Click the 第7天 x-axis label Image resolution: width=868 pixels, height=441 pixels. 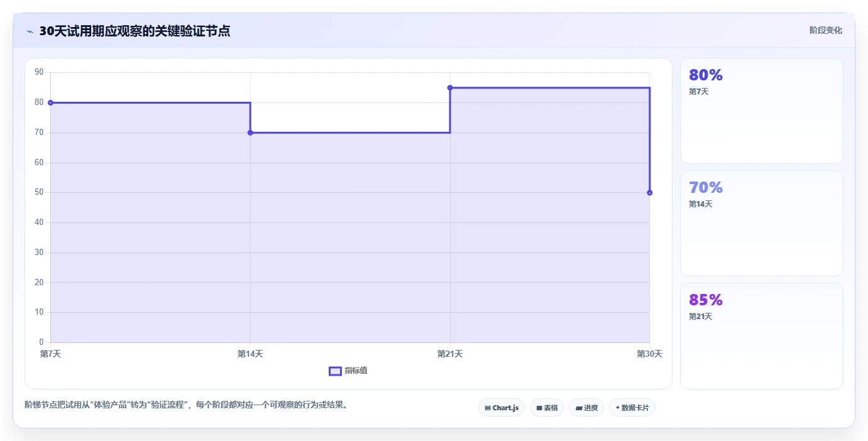point(51,354)
